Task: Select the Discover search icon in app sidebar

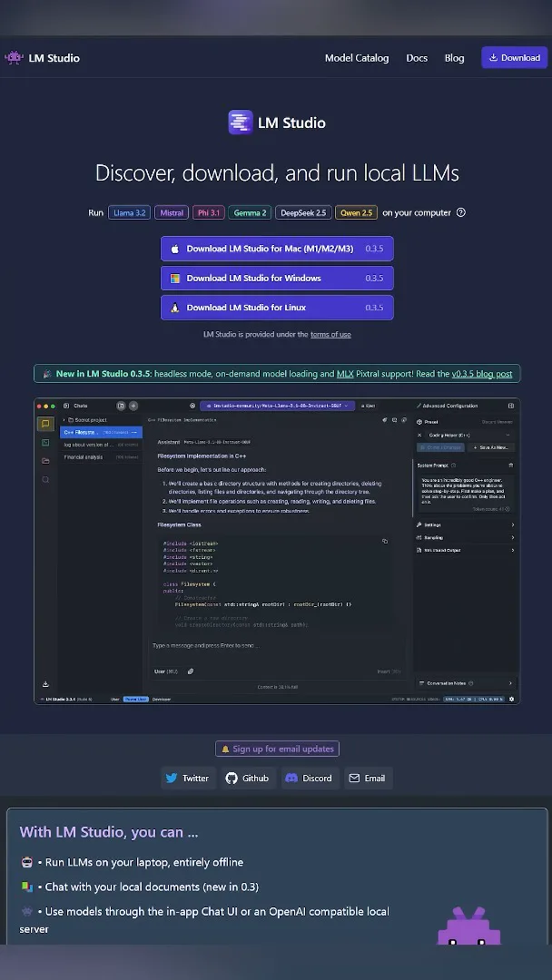Action: pyautogui.click(x=45, y=479)
